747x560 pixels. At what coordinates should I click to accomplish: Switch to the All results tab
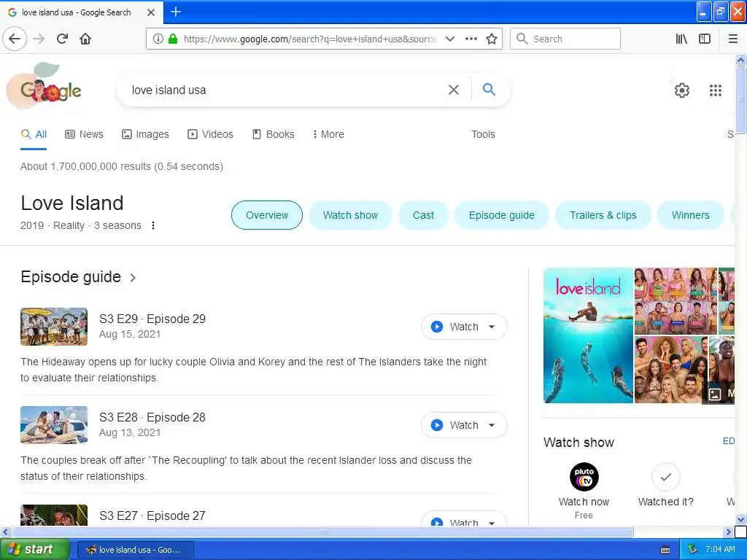[34, 134]
